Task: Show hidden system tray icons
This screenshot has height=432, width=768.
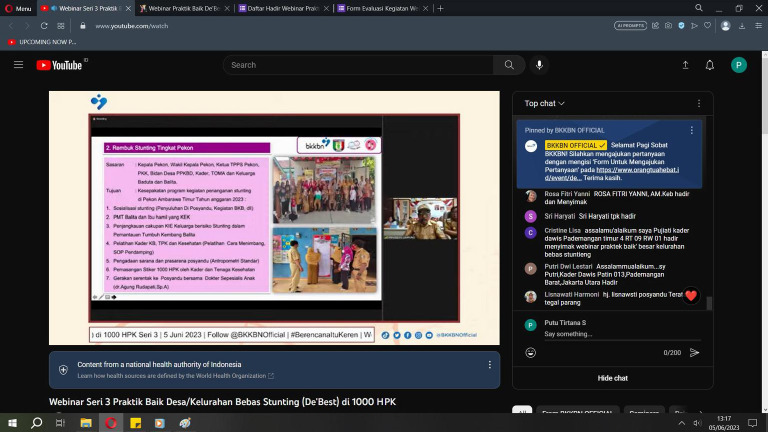Action: click(681, 423)
